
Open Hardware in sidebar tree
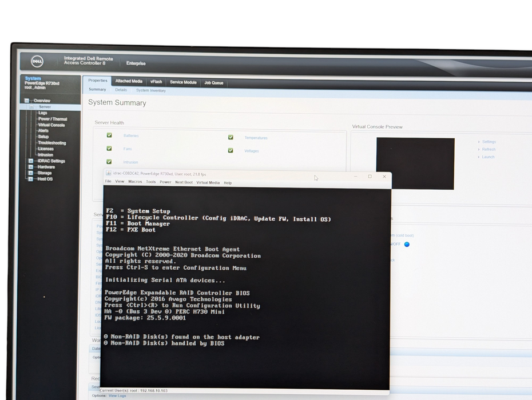[46, 167]
